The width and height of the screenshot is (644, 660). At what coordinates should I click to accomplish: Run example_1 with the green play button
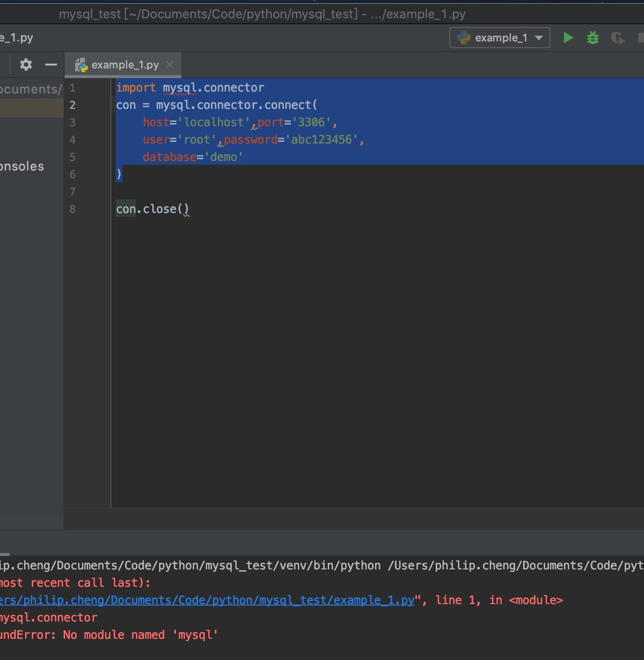click(x=568, y=38)
